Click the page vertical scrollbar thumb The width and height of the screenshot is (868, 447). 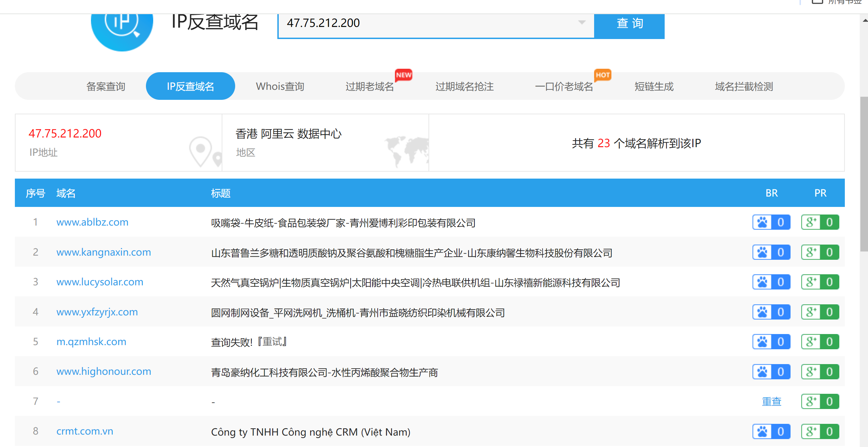(864, 174)
